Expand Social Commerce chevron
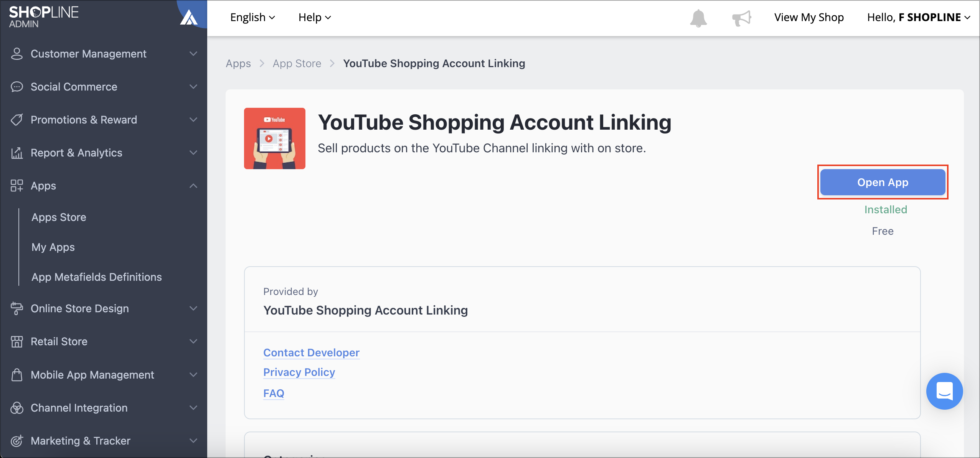Screen dimensions: 980x458 [193, 87]
